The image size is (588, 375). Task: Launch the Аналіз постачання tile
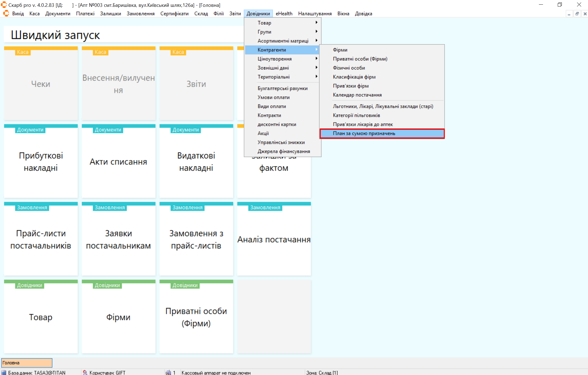(x=274, y=239)
